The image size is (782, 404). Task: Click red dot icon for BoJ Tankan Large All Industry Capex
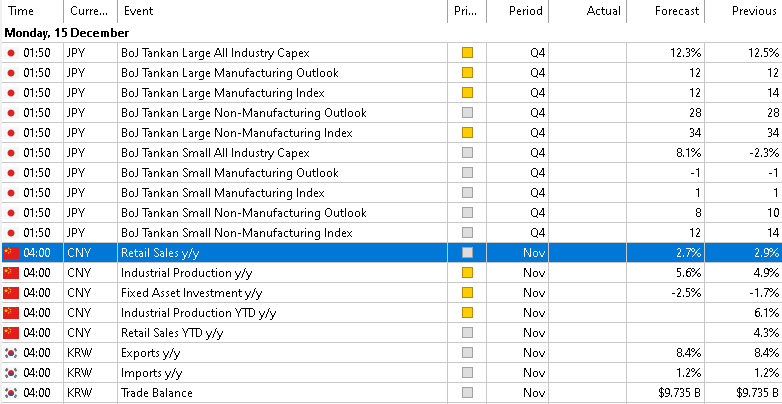point(11,53)
